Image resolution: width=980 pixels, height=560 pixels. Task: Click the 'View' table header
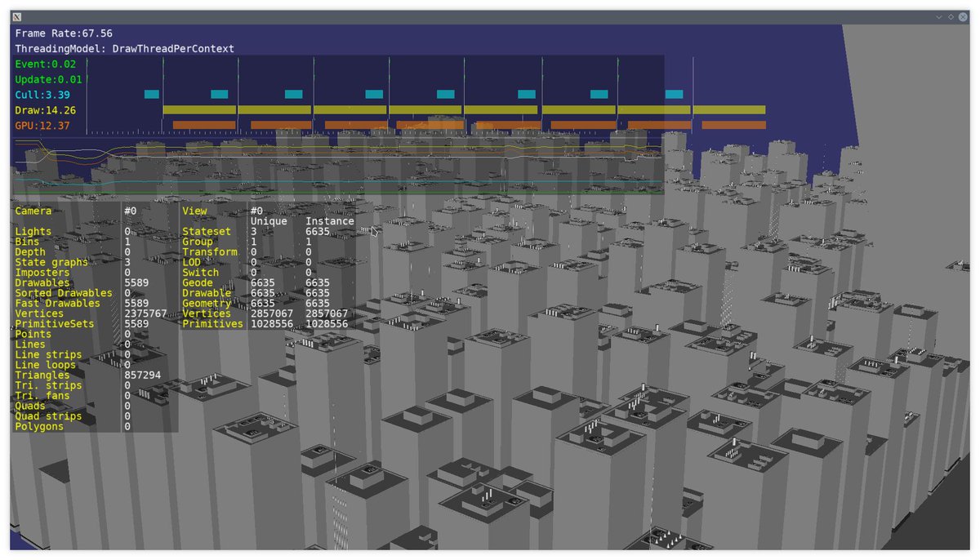tap(194, 211)
